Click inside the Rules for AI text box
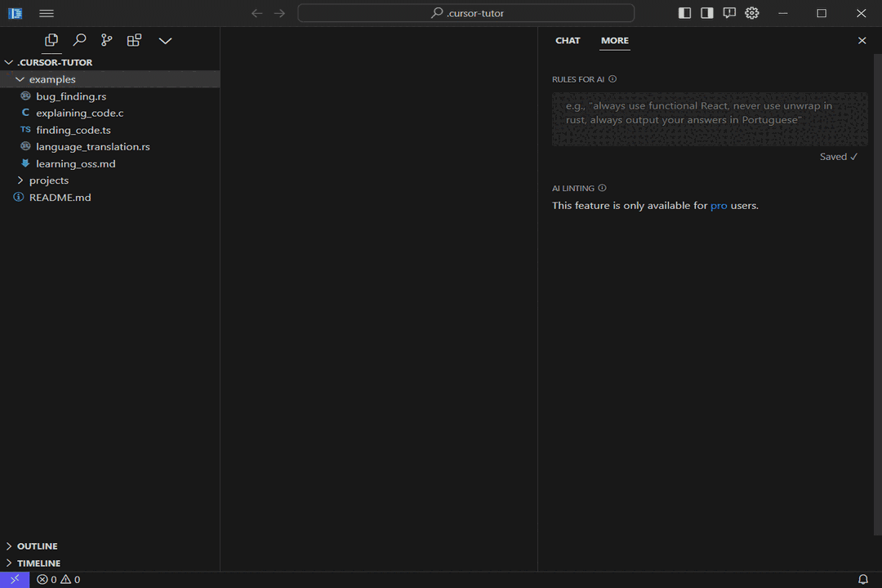 [710, 119]
